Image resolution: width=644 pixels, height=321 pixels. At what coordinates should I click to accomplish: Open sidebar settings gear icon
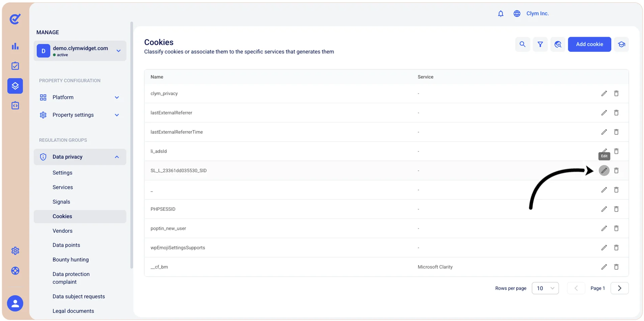click(x=15, y=251)
